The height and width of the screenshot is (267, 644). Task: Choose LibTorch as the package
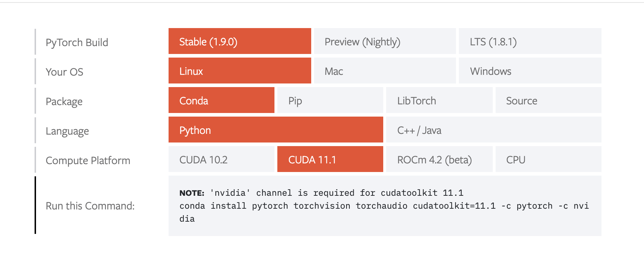click(x=439, y=100)
